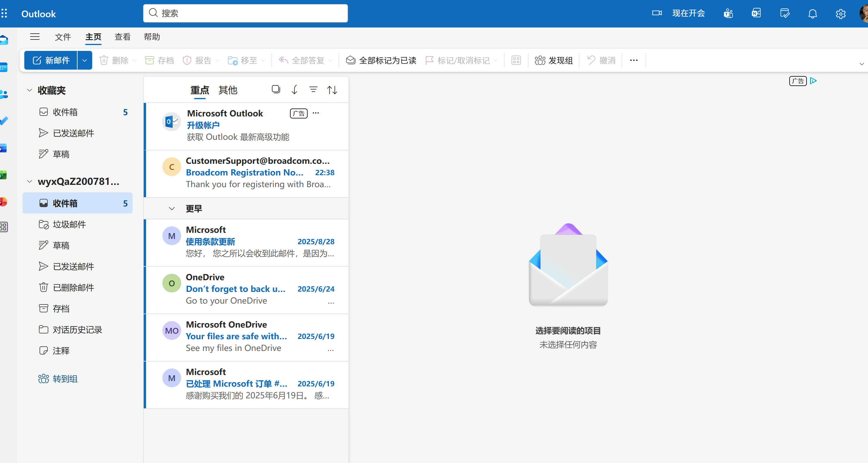Open Word app in left rail
The height and width of the screenshot is (463, 868).
4,148
